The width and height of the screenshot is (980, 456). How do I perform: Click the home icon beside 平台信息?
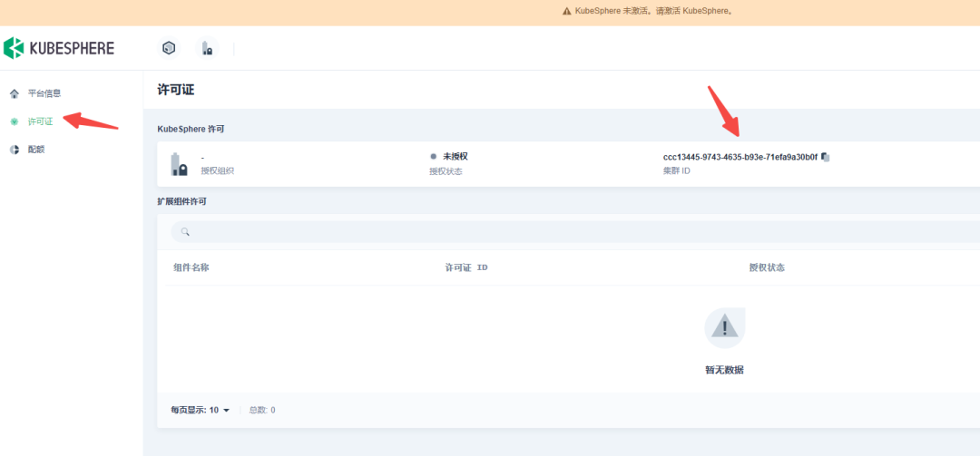pyautogui.click(x=15, y=93)
